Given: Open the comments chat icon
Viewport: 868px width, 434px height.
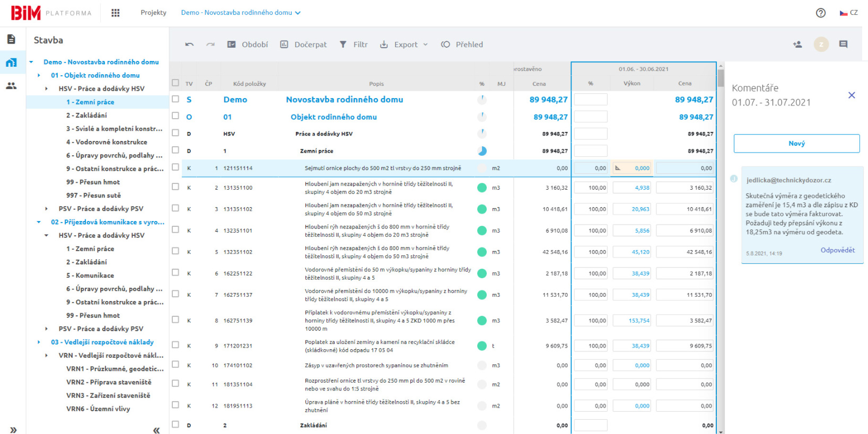Looking at the screenshot, I should point(843,45).
